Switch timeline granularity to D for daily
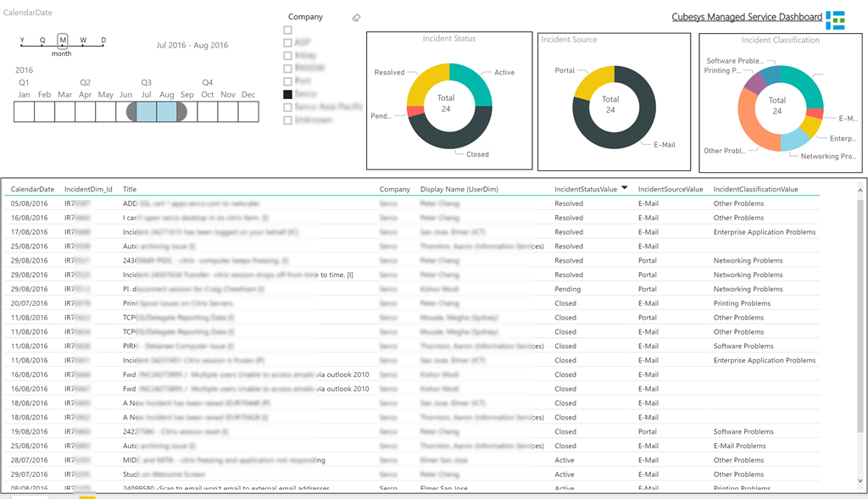The height and width of the screenshot is (499, 868). (x=102, y=40)
